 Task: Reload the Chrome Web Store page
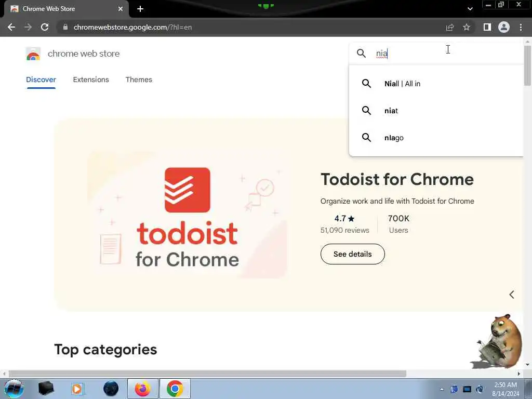point(45,27)
